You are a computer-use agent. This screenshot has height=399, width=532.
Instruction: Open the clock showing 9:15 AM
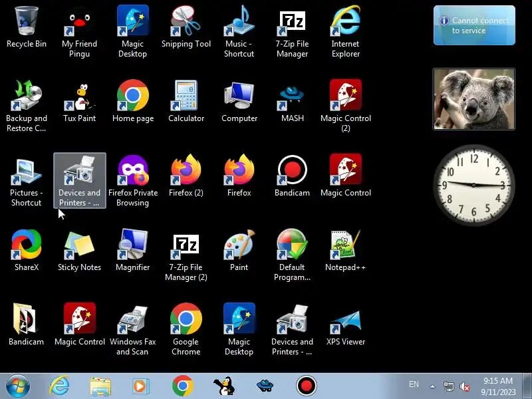(x=498, y=386)
